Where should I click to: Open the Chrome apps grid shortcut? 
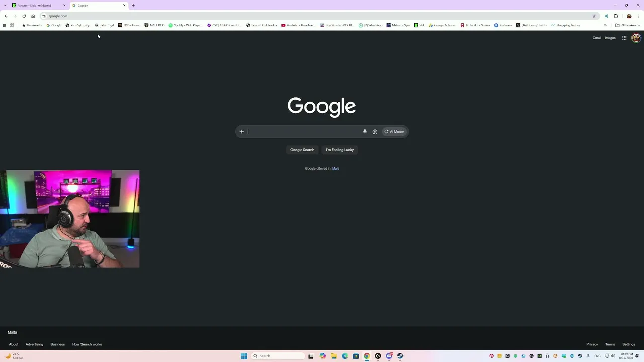point(12,25)
